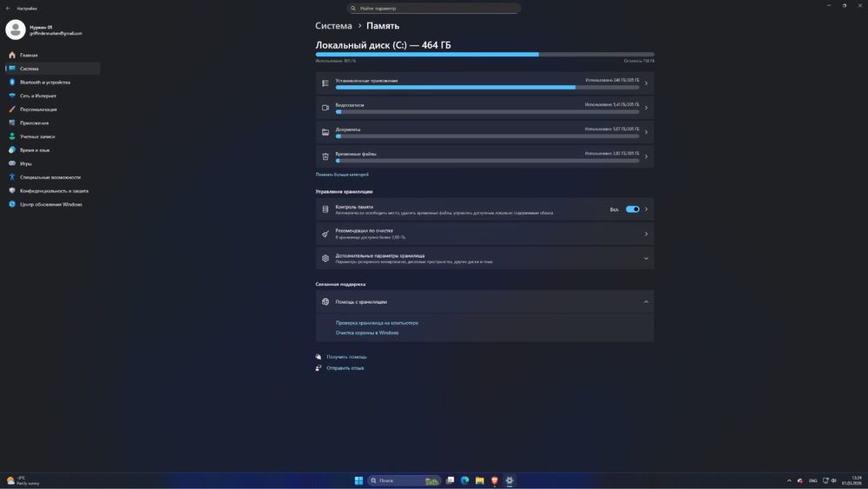Image resolution: width=868 pixels, height=489 pixels.
Task: Click the Установленные приложения usage bar
Action: (x=487, y=88)
